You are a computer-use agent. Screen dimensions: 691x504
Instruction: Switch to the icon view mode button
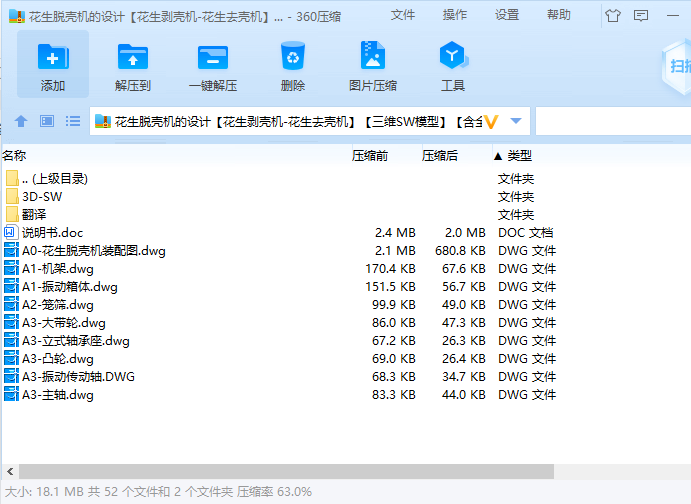tap(47, 121)
